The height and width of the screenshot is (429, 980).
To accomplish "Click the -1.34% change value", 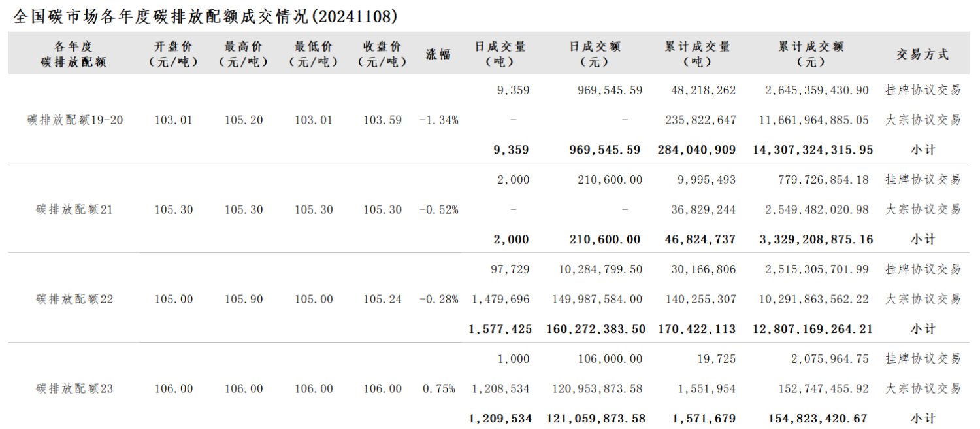I will (438, 120).
